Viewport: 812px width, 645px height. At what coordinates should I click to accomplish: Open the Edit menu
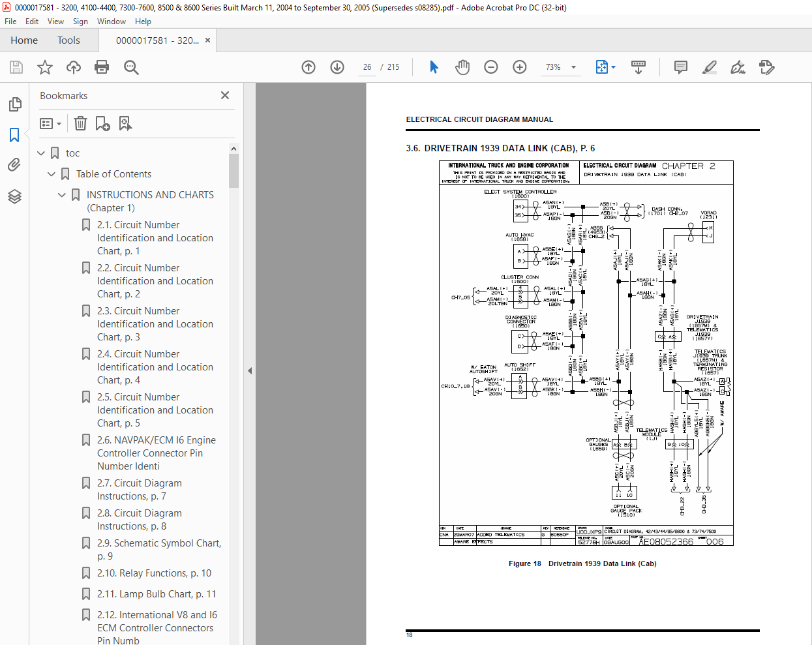(x=32, y=22)
